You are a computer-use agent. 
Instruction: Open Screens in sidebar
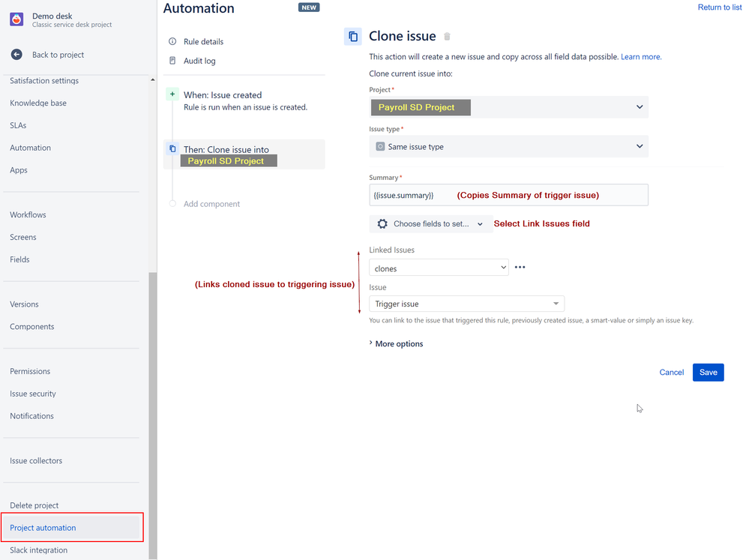coord(23,237)
